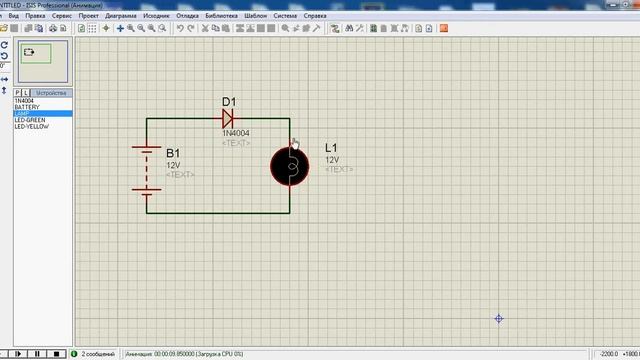This screenshot has width=640, height=360.
Task: Pause the running simulation
Action: tap(37, 354)
